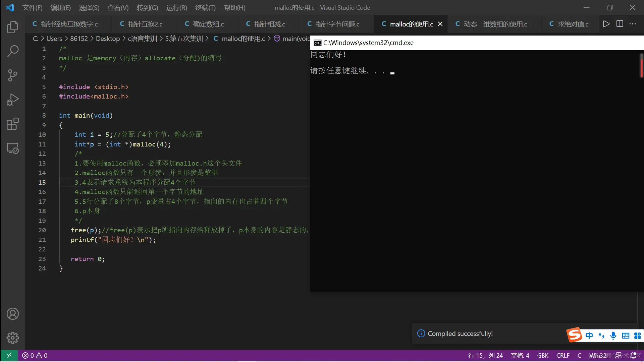This screenshot has width=644, height=362.
Task: Open the Manage settings gear
Action: [x=12, y=338]
